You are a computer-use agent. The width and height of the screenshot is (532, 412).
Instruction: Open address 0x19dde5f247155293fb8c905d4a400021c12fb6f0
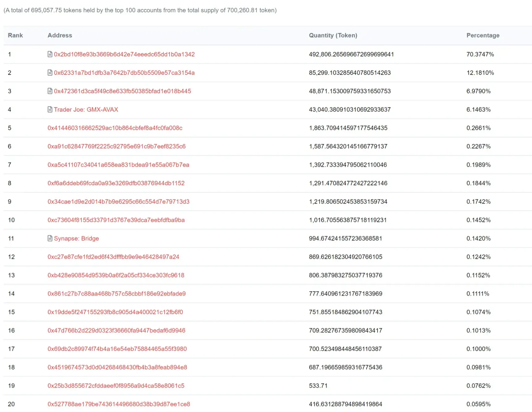115,312
